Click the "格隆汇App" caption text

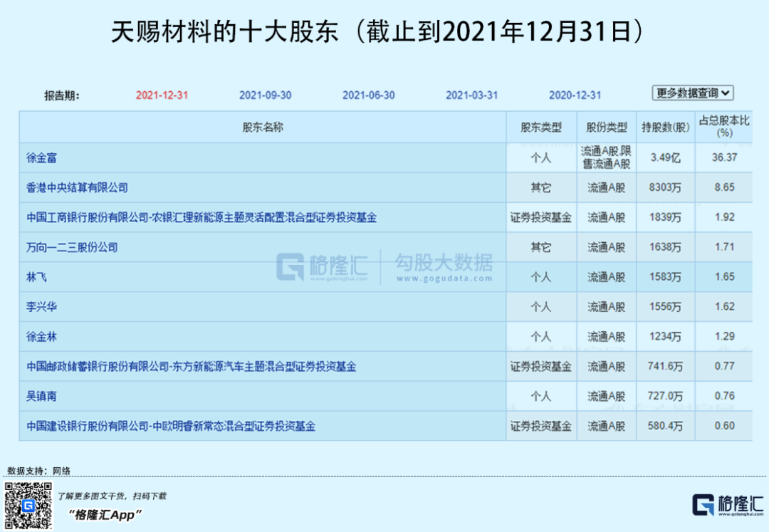(105, 515)
